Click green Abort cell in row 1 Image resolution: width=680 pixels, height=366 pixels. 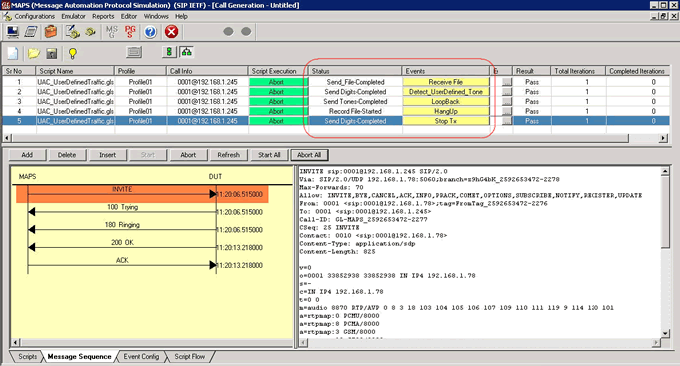click(x=278, y=82)
